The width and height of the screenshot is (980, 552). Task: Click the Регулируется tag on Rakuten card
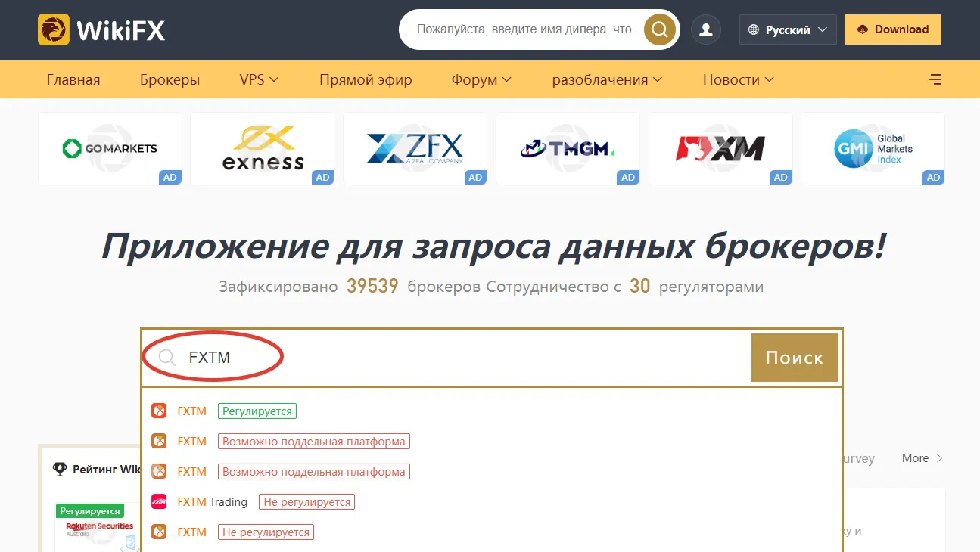89,511
